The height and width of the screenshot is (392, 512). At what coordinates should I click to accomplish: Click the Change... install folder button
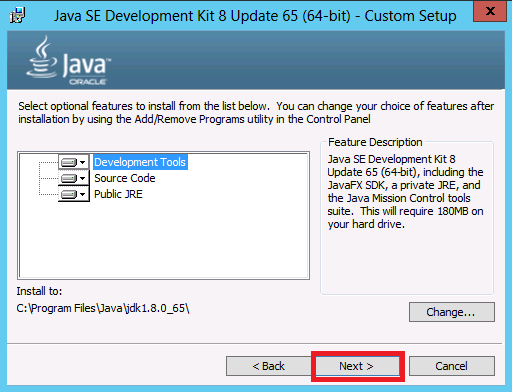(x=452, y=312)
